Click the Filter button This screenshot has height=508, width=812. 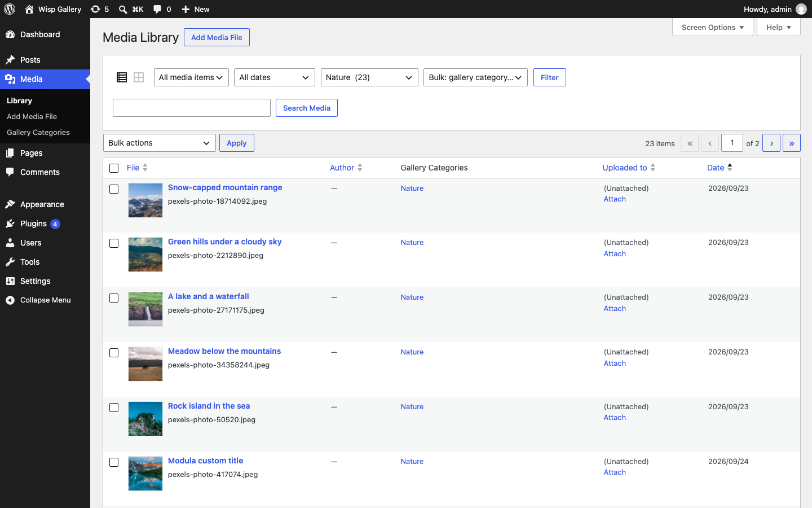click(550, 77)
